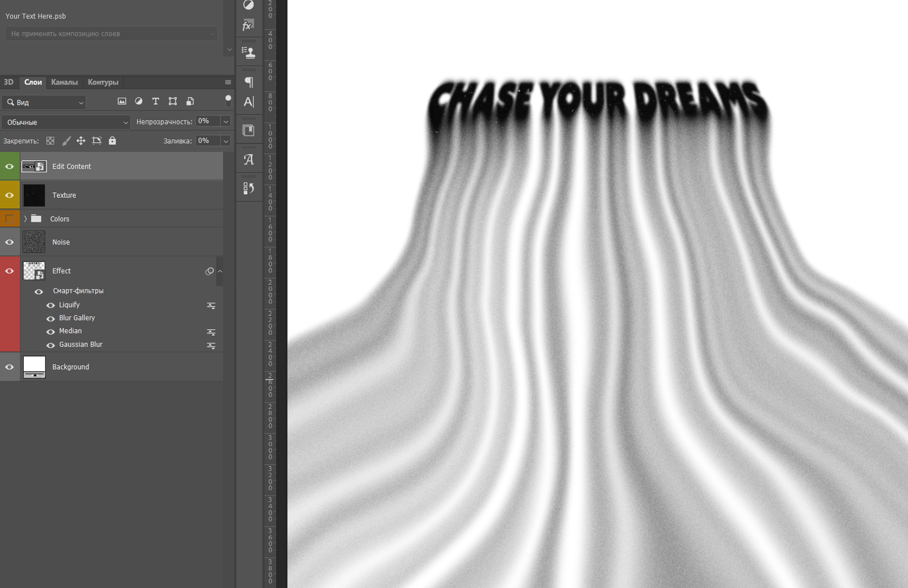Select the Blur Gallery filter entry
This screenshot has height=588, width=908.
(77, 318)
